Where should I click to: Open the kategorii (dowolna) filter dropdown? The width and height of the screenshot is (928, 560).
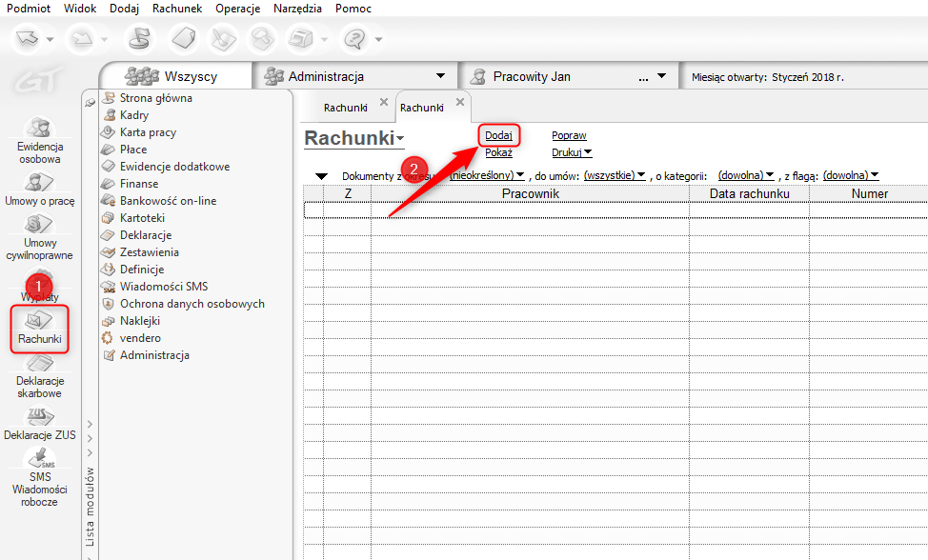pos(746,175)
